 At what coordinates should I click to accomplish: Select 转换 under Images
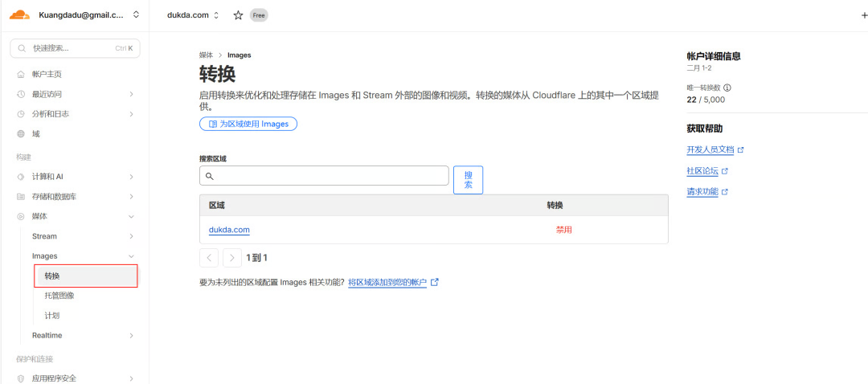coord(86,276)
